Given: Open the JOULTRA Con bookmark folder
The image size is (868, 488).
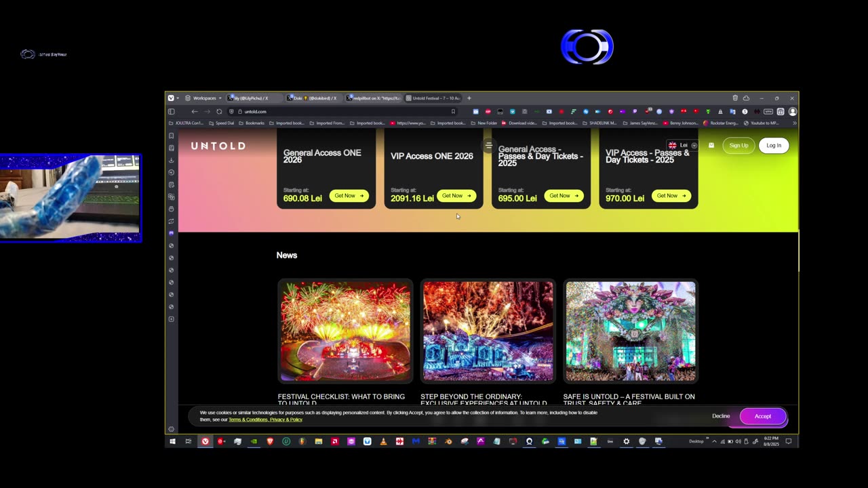Looking at the screenshot, I should (186, 123).
